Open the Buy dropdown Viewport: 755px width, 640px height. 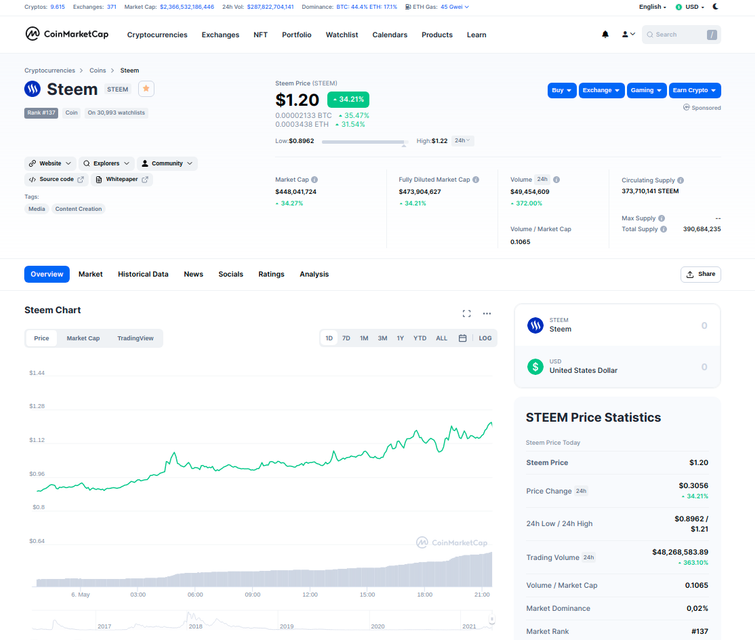(x=562, y=90)
